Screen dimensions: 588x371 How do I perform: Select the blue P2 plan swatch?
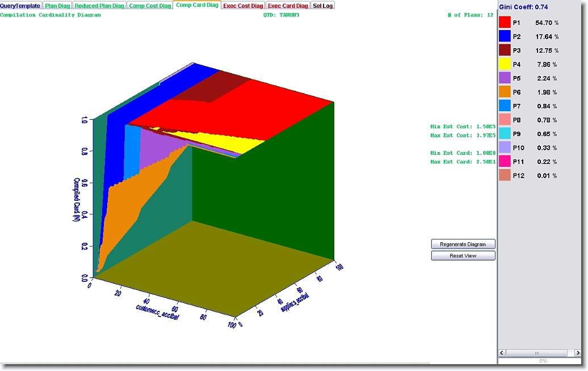tap(505, 36)
